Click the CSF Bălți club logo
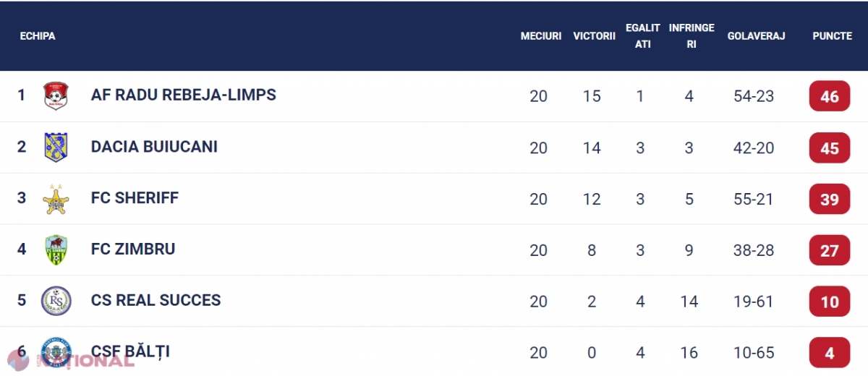 (x=56, y=352)
